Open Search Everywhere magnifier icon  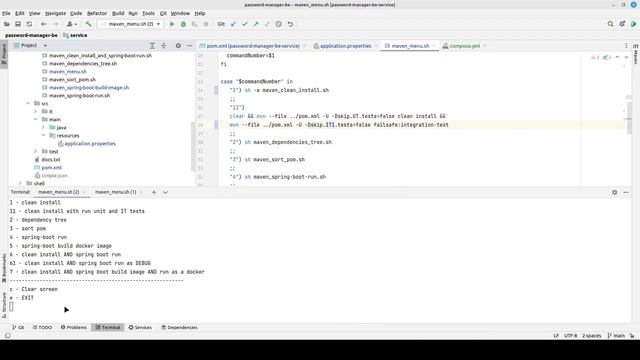610,24
